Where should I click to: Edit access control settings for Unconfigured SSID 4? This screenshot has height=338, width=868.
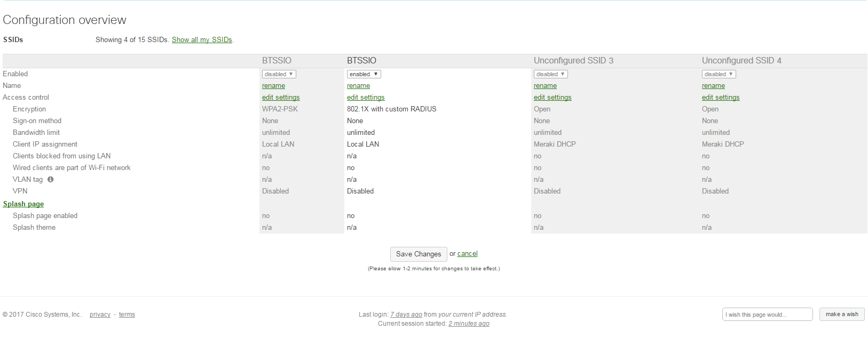pyautogui.click(x=721, y=98)
